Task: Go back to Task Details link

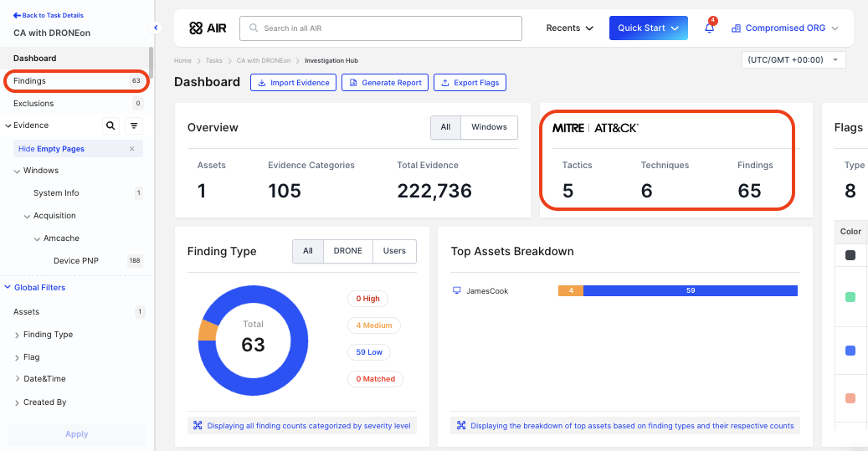Action: (49, 16)
